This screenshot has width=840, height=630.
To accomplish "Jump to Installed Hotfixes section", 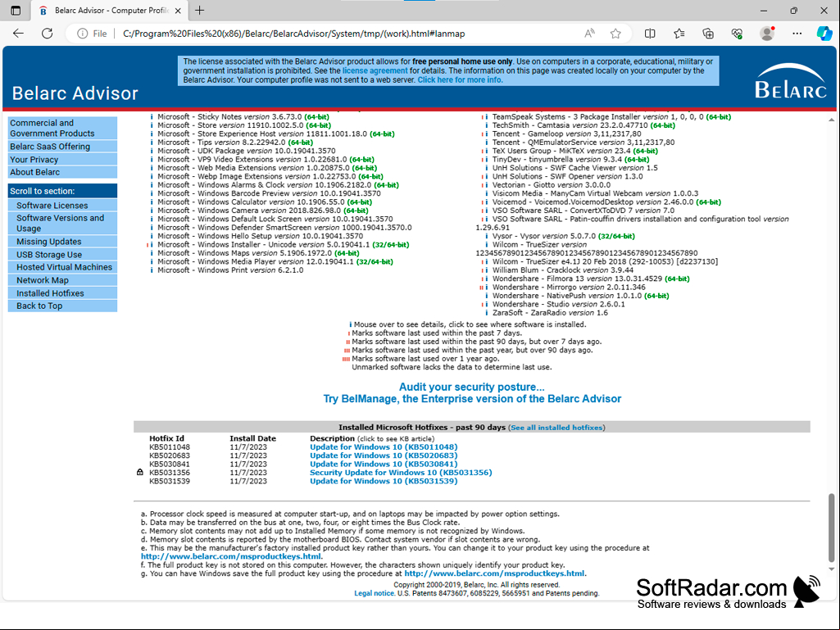I will 62,293.
